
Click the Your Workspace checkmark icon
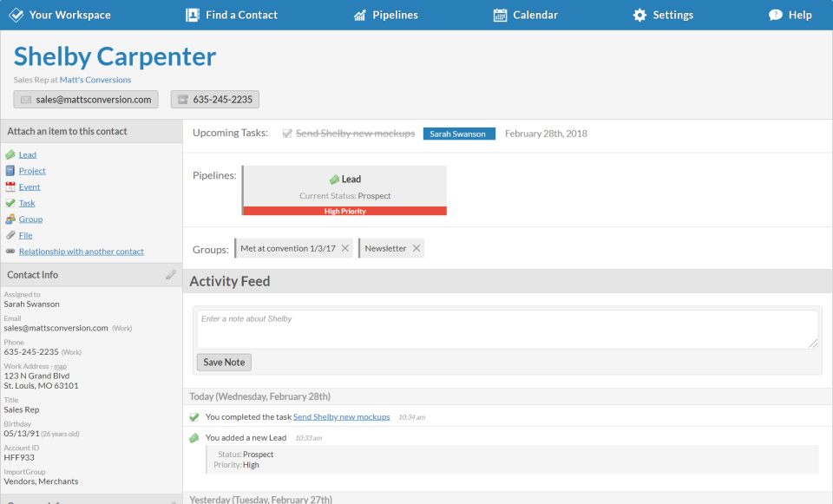point(16,15)
